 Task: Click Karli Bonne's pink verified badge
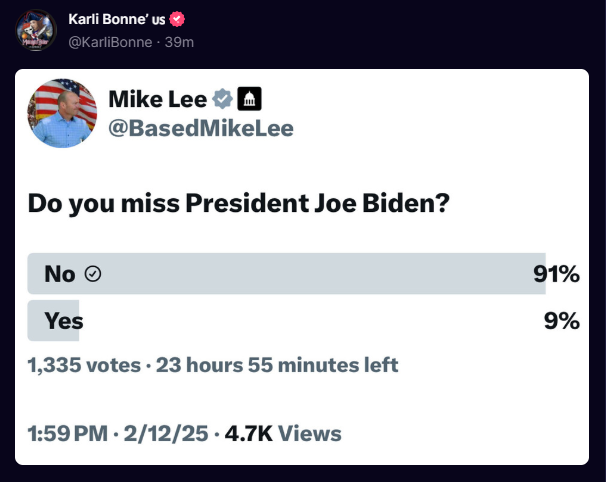(177, 19)
